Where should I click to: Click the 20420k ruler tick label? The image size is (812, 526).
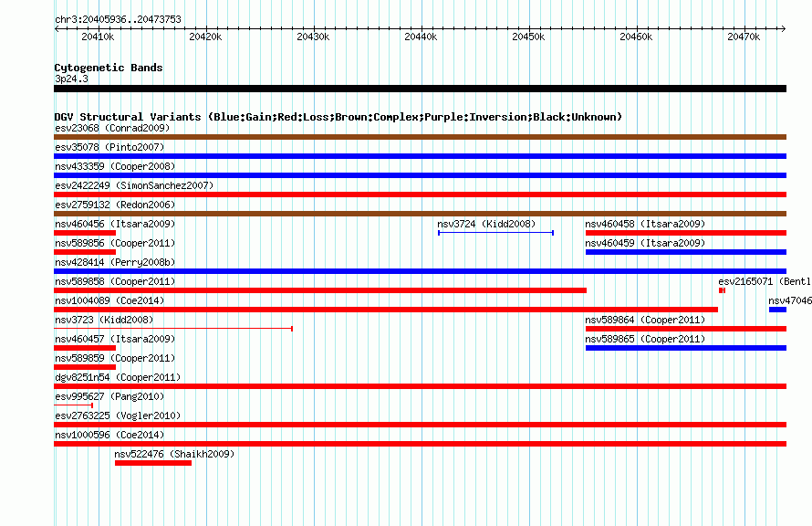[205, 37]
